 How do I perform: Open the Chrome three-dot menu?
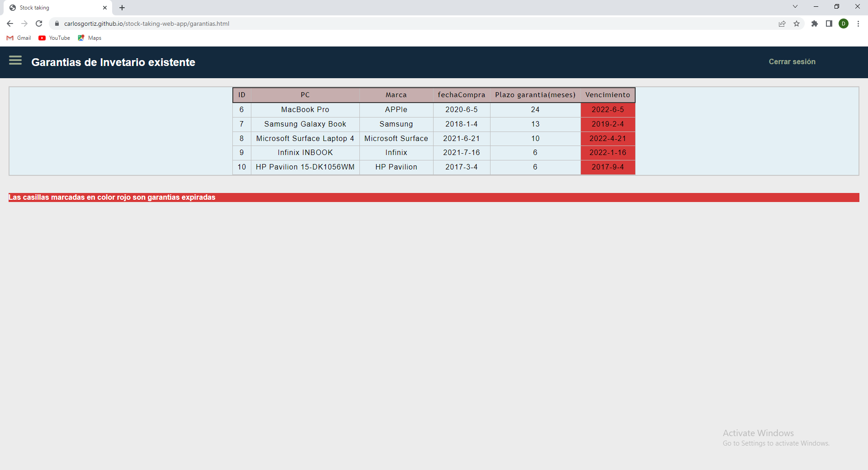pyautogui.click(x=859, y=23)
